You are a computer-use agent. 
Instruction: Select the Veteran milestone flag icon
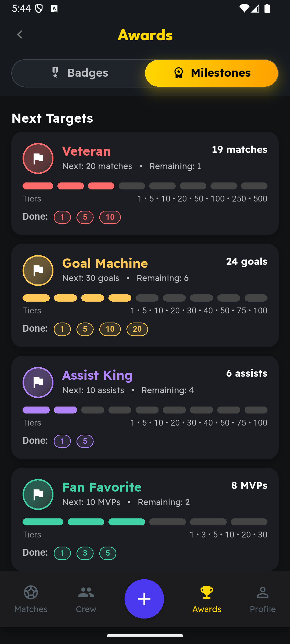[38, 158]
